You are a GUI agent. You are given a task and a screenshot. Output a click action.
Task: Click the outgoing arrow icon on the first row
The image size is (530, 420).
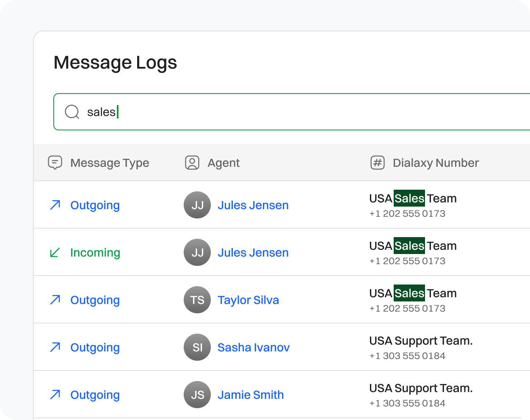tap(55, 205)
